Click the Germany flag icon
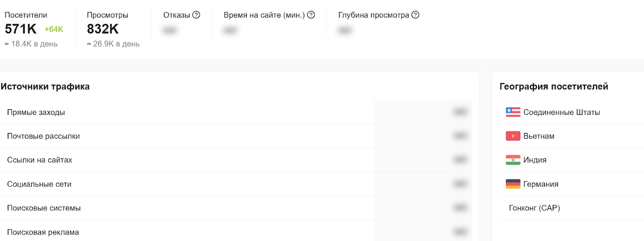This screenshot has height=241, width=644. (513, 184)
